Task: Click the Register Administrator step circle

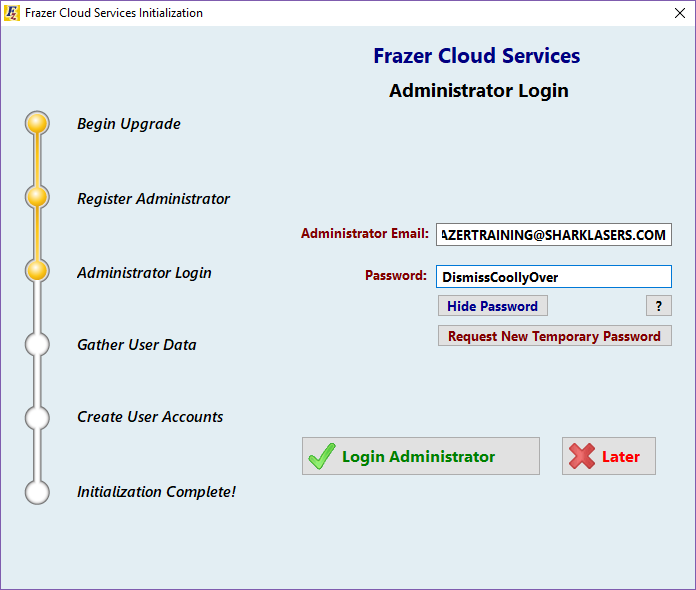Action: tap(37, 197)
